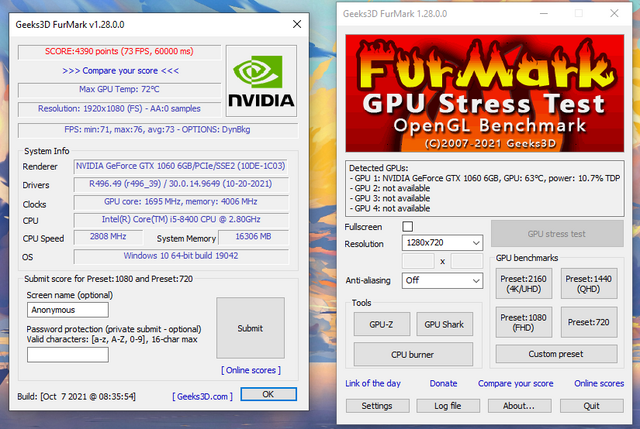This screenshot has height=429, width=640.
Task: Open the Custom preset button
Action: (x=557, y=354)
